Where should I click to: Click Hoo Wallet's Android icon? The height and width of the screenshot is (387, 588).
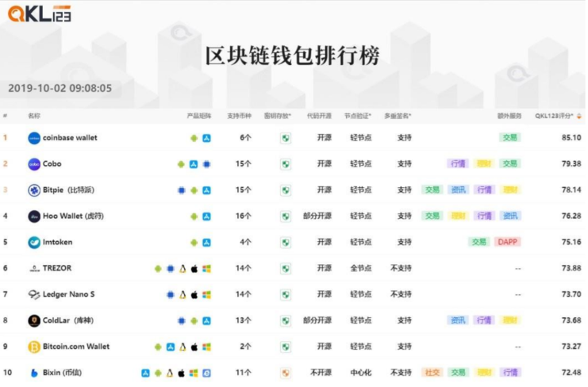tap(194, 216)
